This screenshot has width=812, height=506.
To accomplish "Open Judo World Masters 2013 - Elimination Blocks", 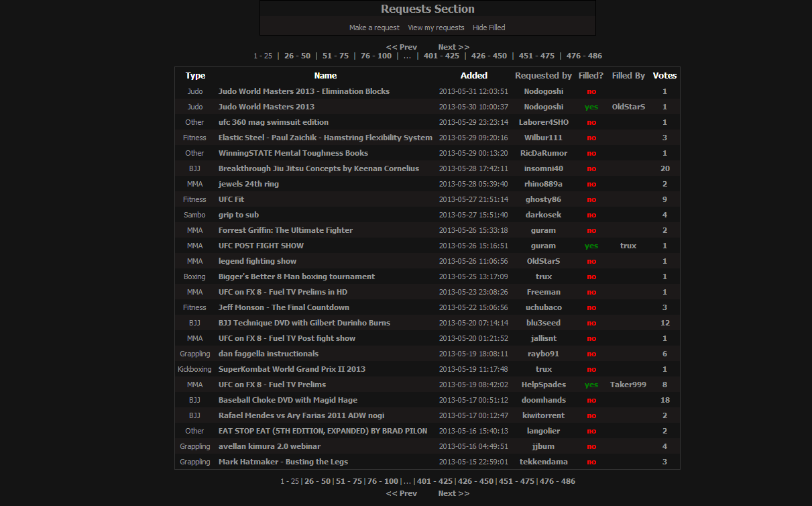I will [x=304, y=91].
